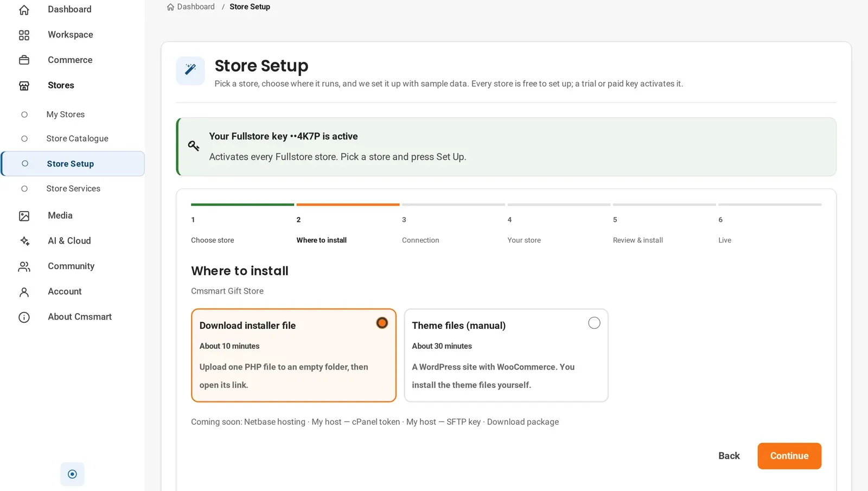868x491 pixels.
Task: Select step 2 Where to install
Action: (x=348, y=225)
